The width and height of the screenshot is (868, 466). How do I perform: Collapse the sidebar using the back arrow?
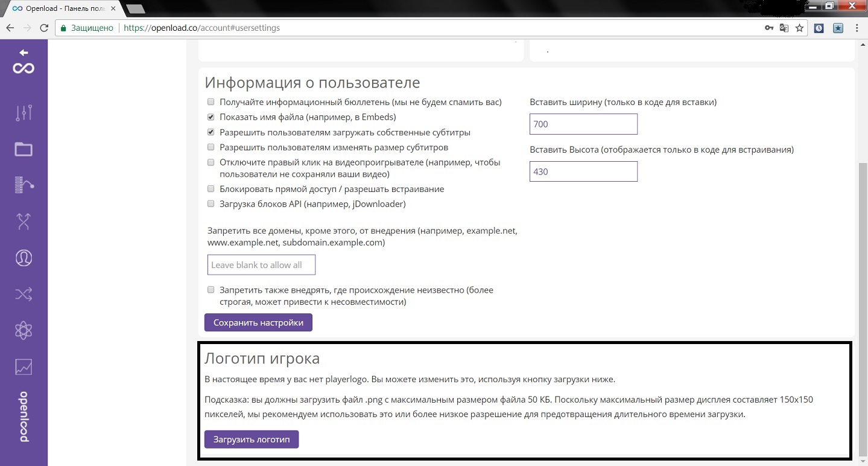(24, 53)
